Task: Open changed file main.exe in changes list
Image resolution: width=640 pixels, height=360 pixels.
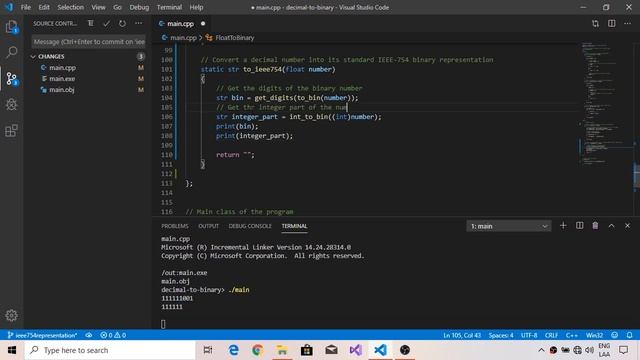Action: (x=62, y=79)
